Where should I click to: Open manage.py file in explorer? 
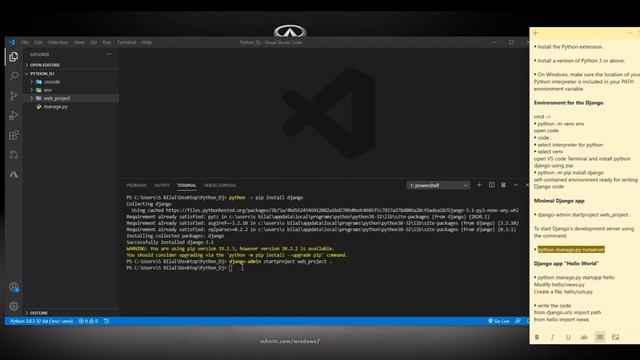pyautogui.click(x=55, y=107)
